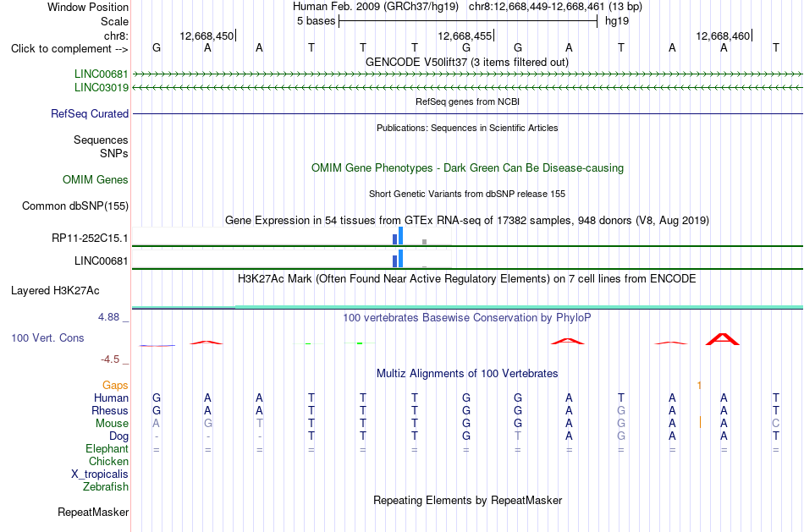Click the LINC03019 gene label
The width and height of the screenshot is (804, 532).
point(101,88)
